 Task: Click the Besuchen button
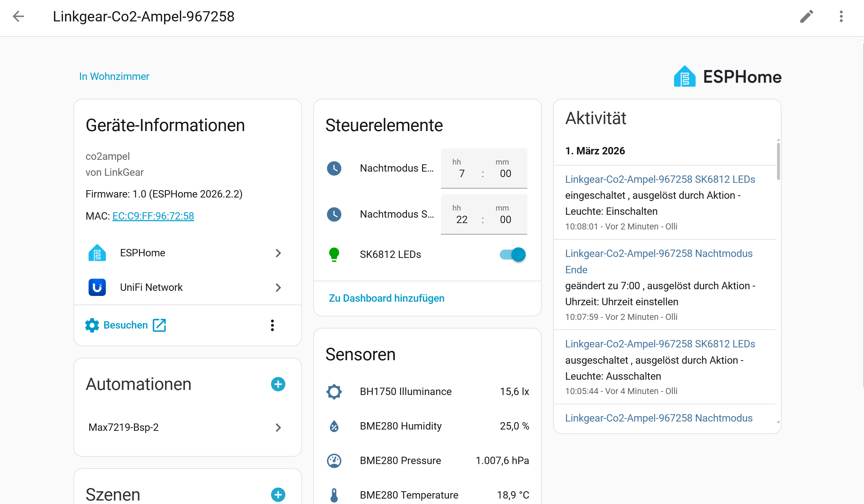coord(125,325)
